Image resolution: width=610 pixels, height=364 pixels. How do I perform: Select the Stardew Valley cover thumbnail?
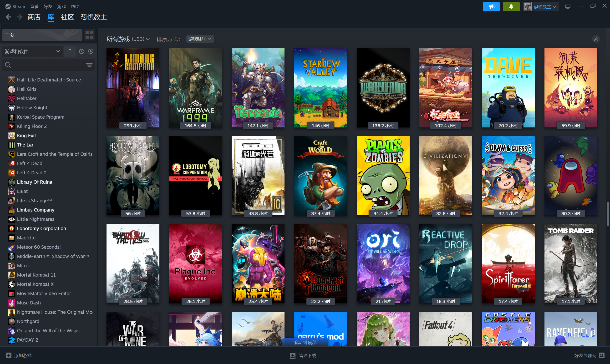click(x=320, y=88)
